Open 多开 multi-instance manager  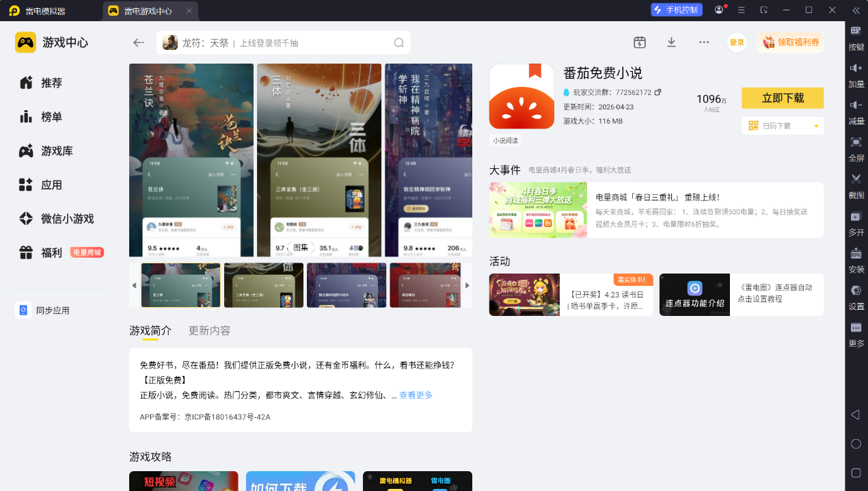coord(856,223)
